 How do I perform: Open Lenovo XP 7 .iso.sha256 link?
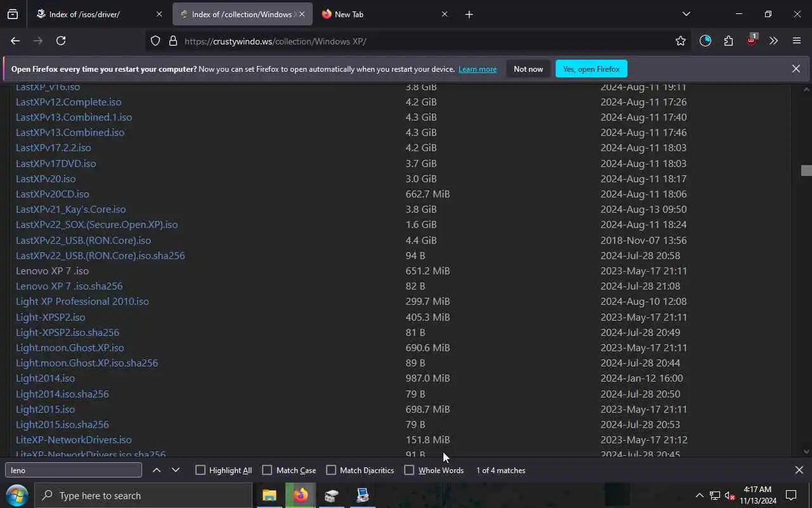(x=69, y=286)
